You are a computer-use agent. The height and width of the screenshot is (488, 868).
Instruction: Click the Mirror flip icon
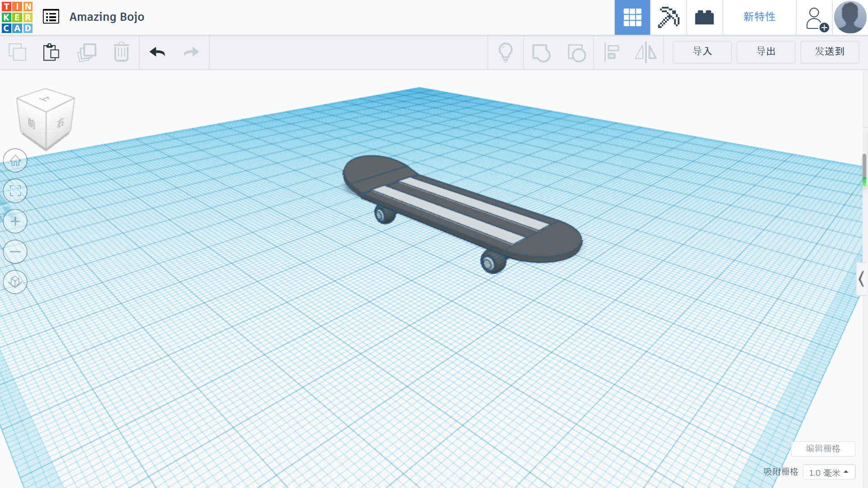[x=646, y=52]
